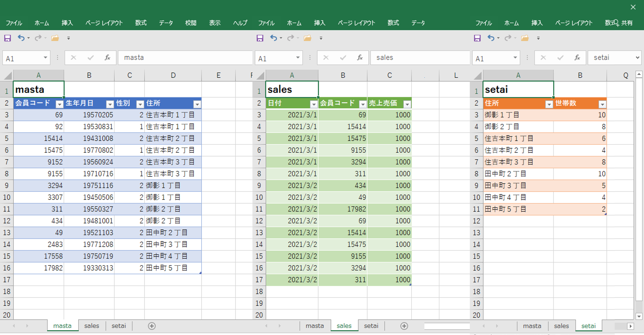Add new sheet with plus icon in masta window

click(152, 326)
